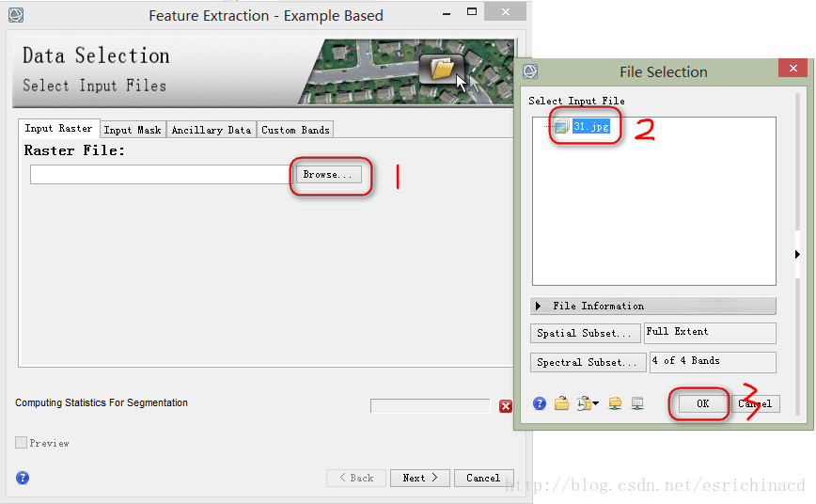Viewport: 816px width, 504px height.
Task: Click the segmentation statistics progress bar
Action: [x=431, y=405]
